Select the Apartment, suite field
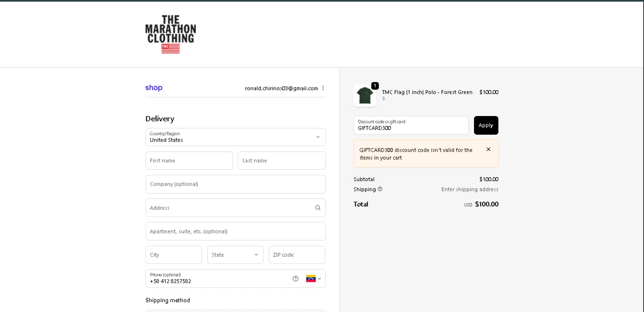This screenshot has width=644, height=312. [x=235, y=231]
